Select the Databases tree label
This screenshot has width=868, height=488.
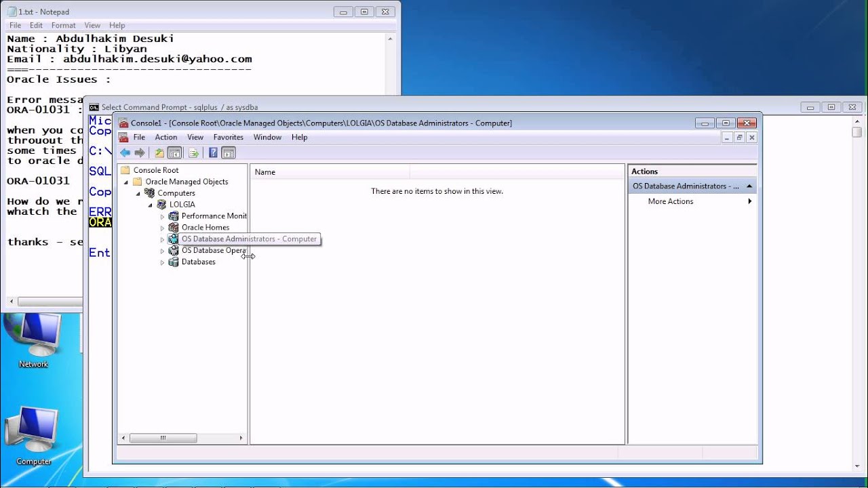(x=199, y=262)
